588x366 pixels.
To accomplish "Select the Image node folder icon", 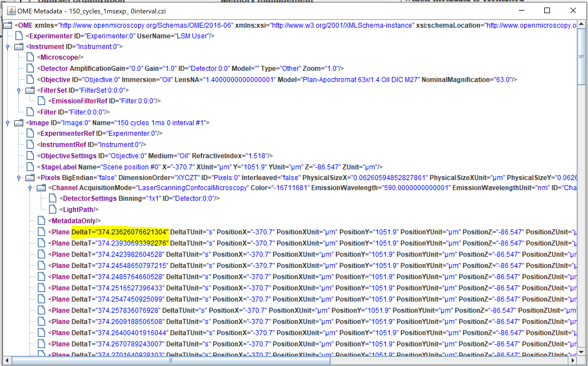I will click(19, 123).
